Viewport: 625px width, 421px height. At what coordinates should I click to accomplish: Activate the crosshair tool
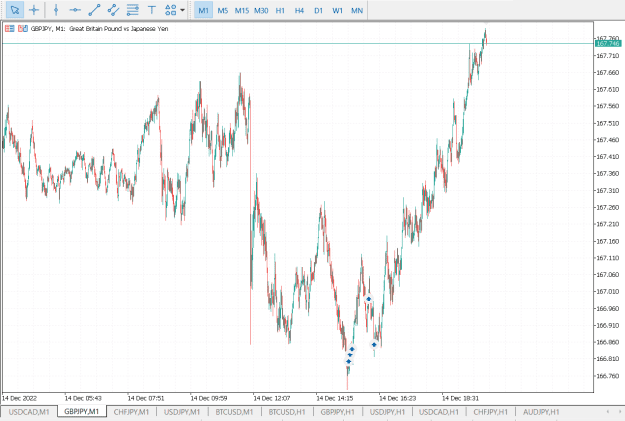coord(34,10)
